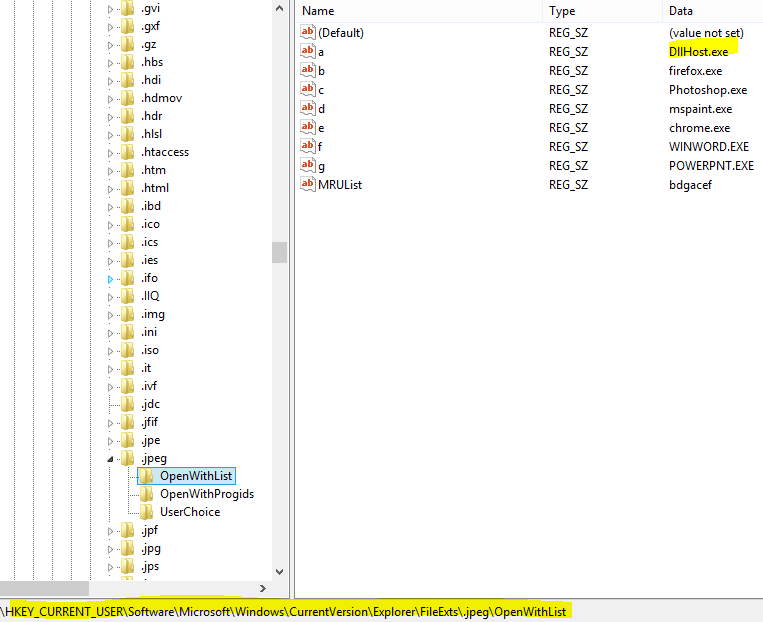The image size is (763, 622).
Task: Click the .ini folder icon
Action: pyautogui.click(x=127, y=332)
